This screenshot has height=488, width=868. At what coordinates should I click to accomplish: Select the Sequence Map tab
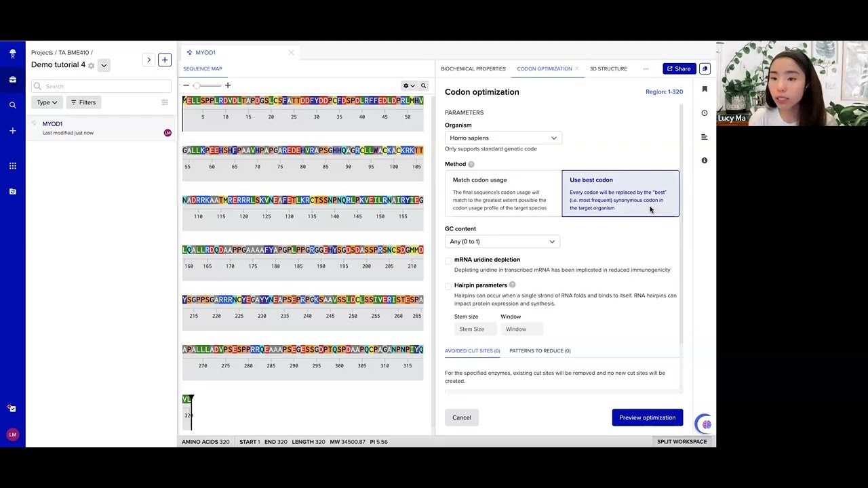pyautogui.click(x=203, y=68)
